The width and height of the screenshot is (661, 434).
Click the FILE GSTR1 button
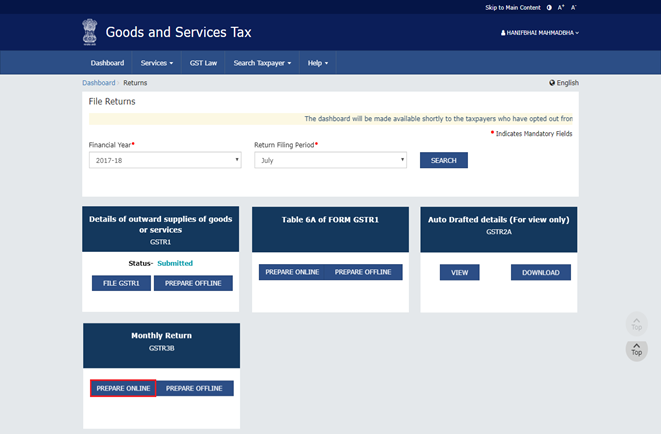pyautogui.click(x=121, y=283)
